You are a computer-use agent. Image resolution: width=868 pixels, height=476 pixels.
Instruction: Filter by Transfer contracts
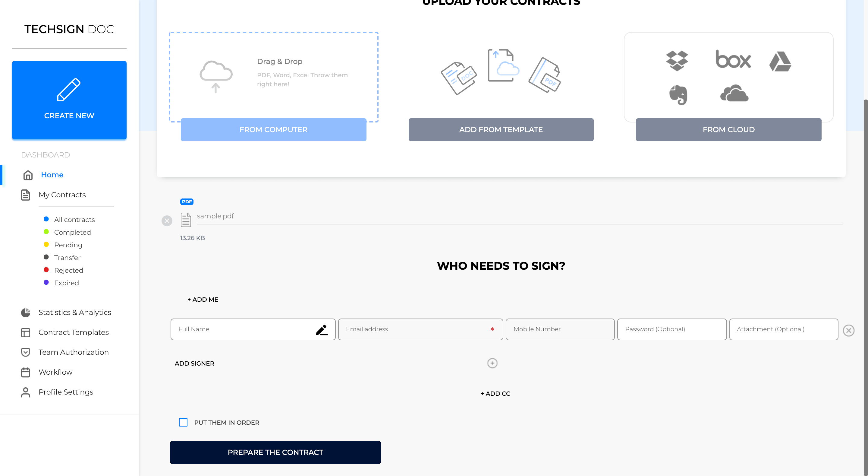67,258
